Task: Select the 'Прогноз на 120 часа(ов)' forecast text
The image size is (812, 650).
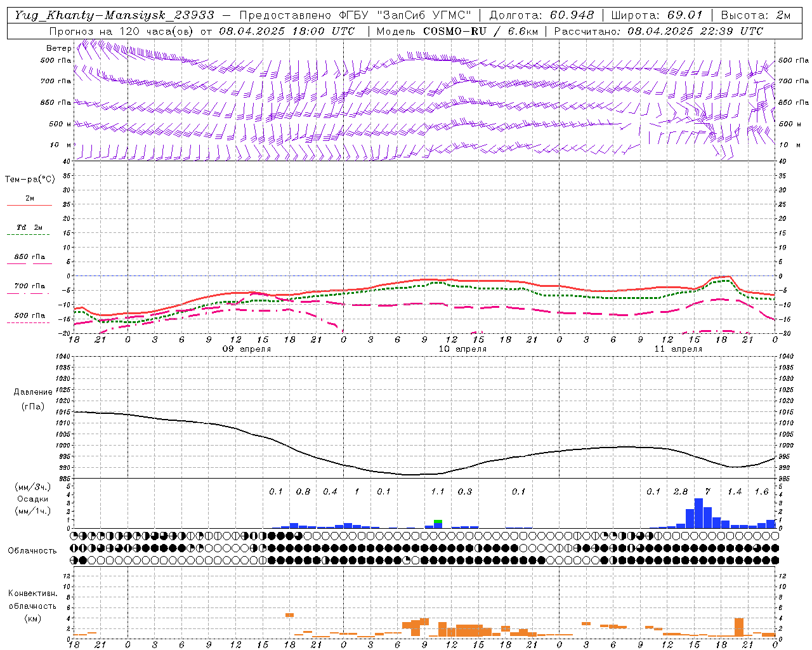Action: pyautogui.click(x=122, y=31)
